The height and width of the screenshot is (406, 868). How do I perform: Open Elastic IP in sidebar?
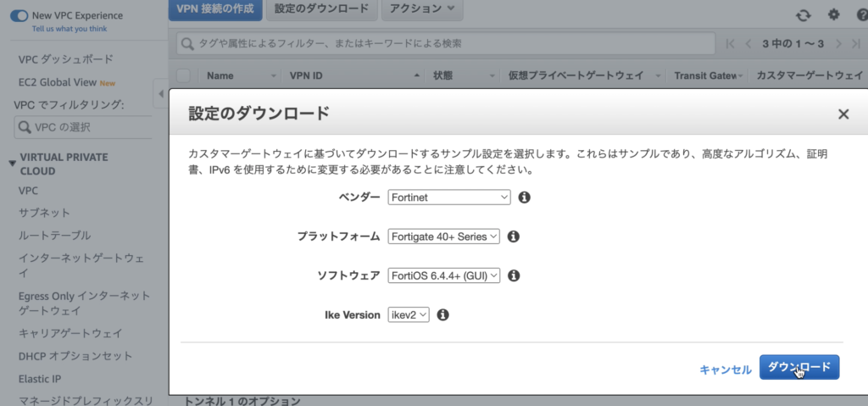(40, 380)
